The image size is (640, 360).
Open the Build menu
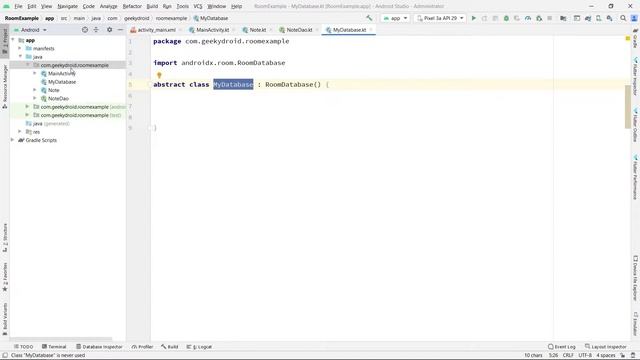152,6
